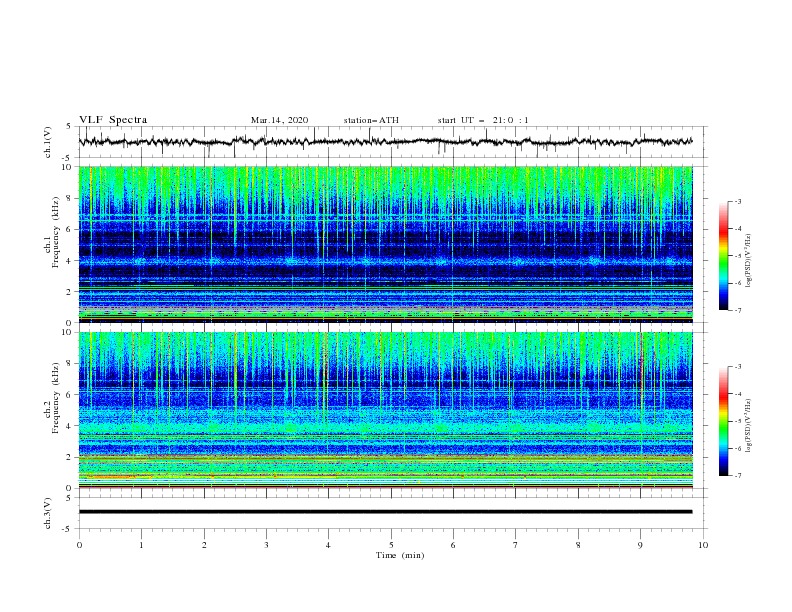
Task: Select the date text "Mar.14, 2020"
Action: 279,120
